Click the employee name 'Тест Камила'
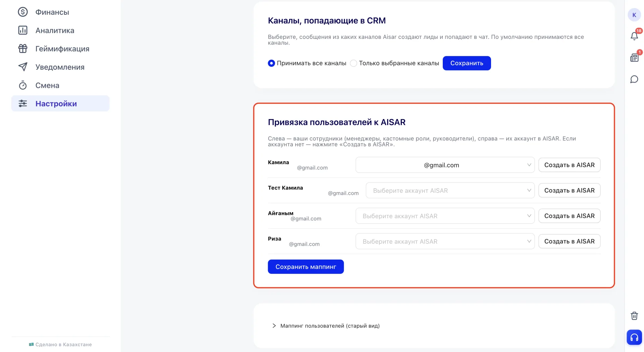Screen dimensions: 644x352 click(x=285, y=188)
